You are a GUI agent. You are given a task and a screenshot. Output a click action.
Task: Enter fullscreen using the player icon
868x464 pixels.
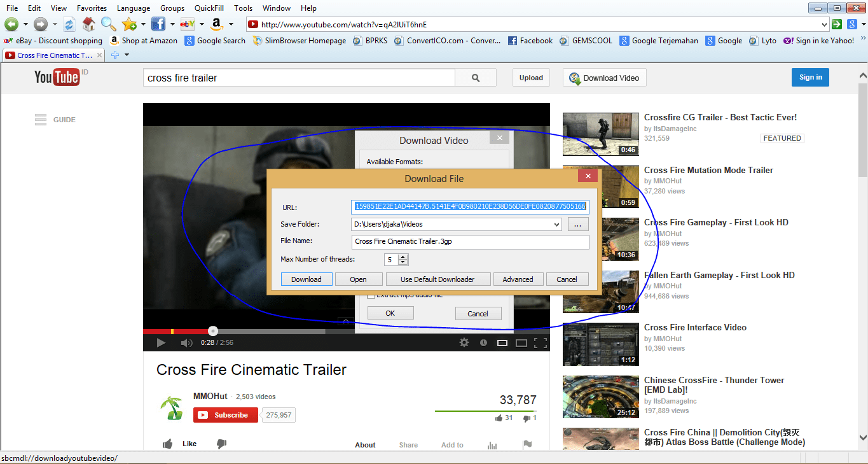coord(541,342)
